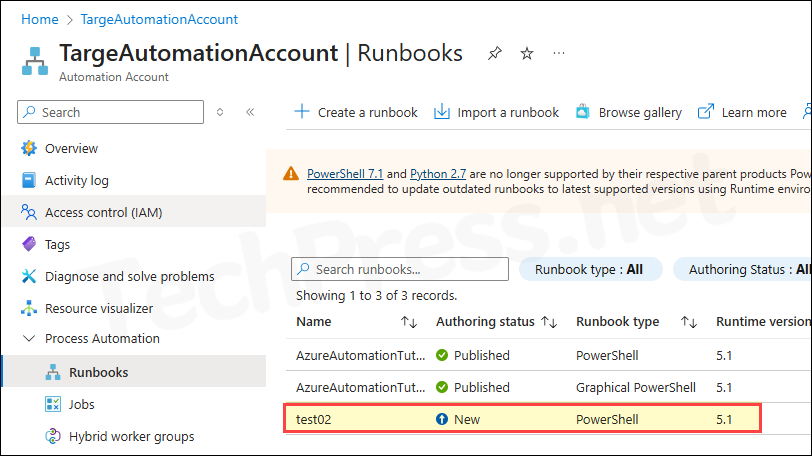Click the Runtime version column header

point(763,322)
